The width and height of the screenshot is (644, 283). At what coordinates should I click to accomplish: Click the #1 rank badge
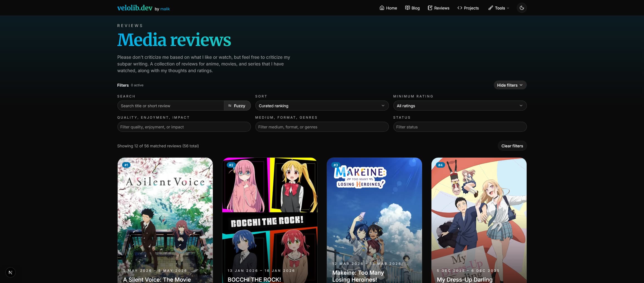(x=126, y=165)
